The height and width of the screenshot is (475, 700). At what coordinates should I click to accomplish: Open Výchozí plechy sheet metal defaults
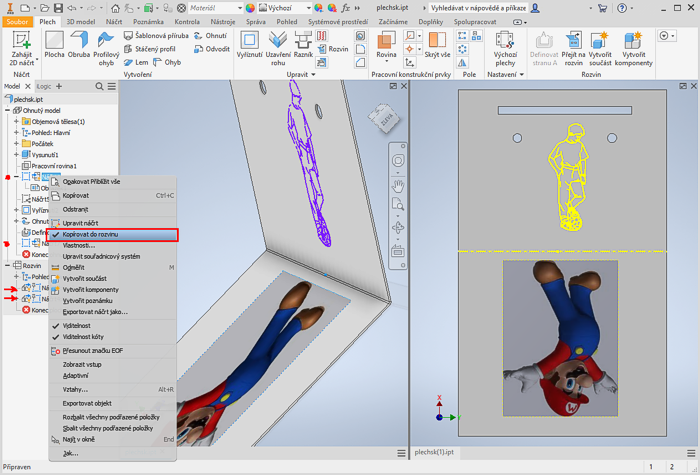[505, 48]
